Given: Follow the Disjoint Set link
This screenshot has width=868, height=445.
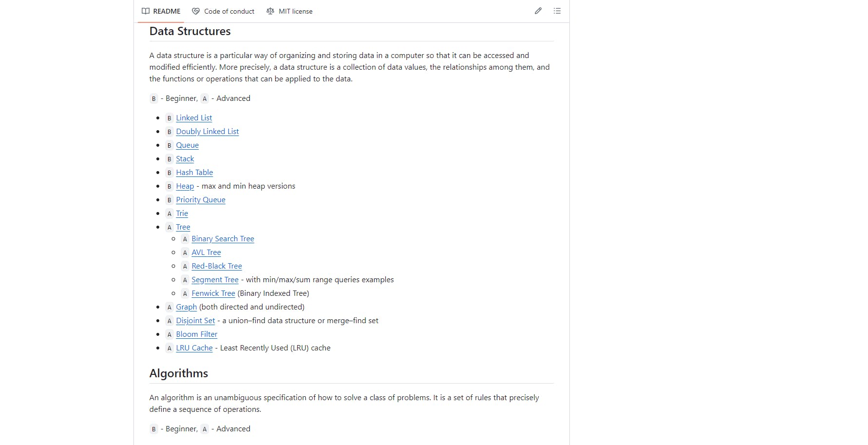Looking at the screenshot, I should (195, 321).
